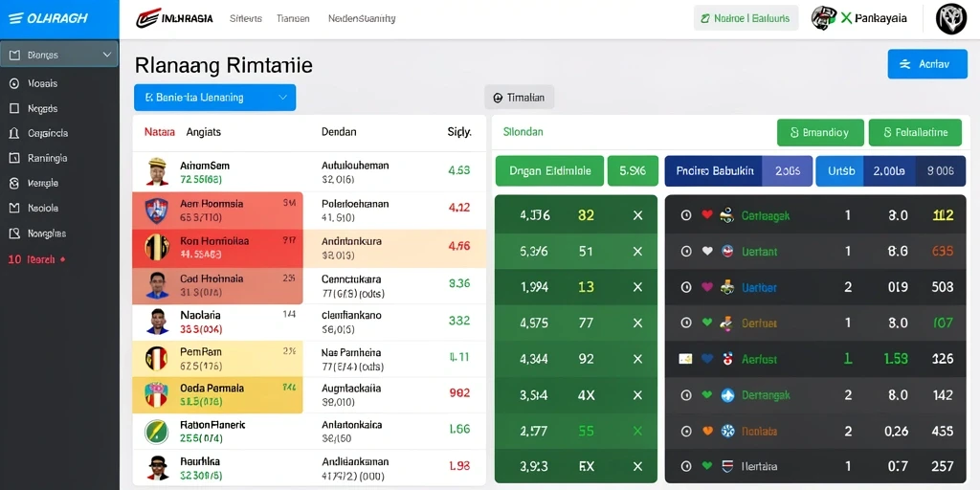The image size is (980, 490).
Task: Click the round profile avatar in top-right corner
Action: click(951, 19)
